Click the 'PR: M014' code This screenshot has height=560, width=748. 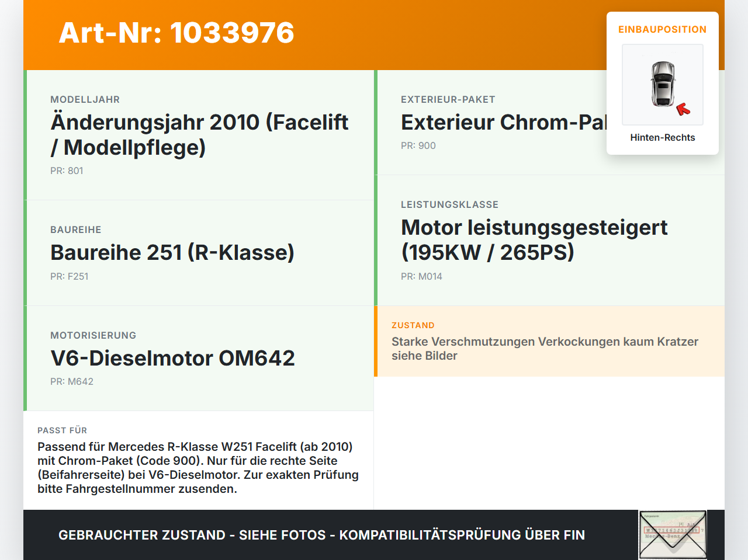pyautogui.click(x=421, y=276)
